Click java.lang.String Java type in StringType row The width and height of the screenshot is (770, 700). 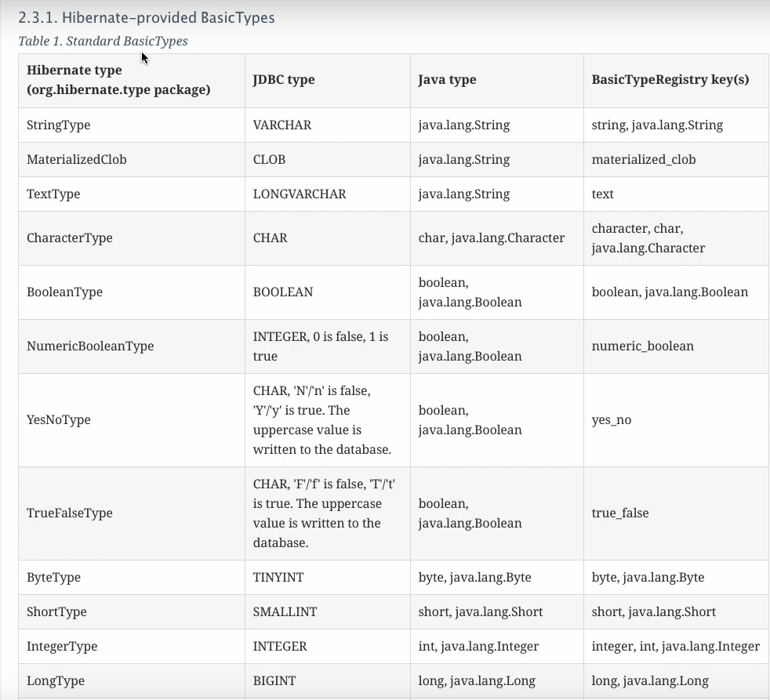497,125
